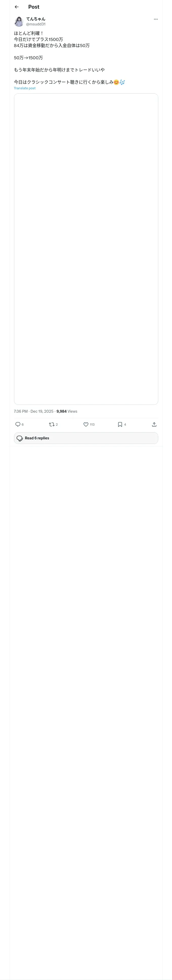Open the attached media image

click(86, 249)
